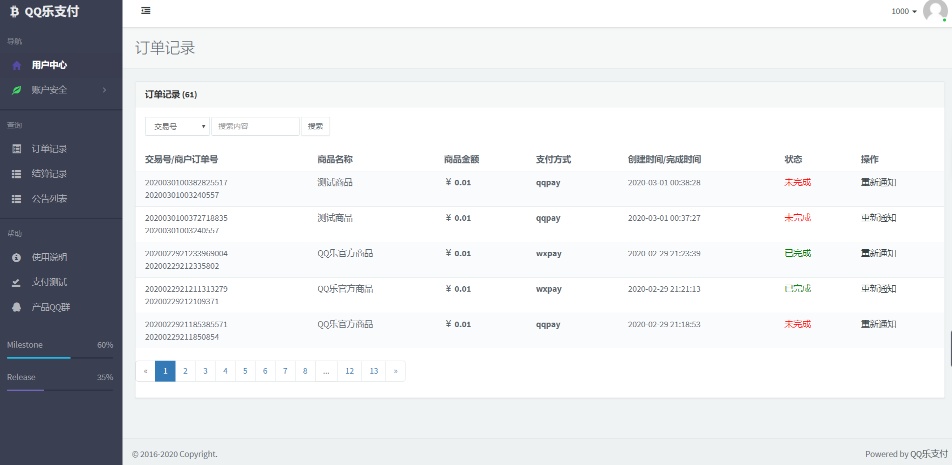Jump to pagination page 13
952x465 pixels.
(x=373, y=371)
